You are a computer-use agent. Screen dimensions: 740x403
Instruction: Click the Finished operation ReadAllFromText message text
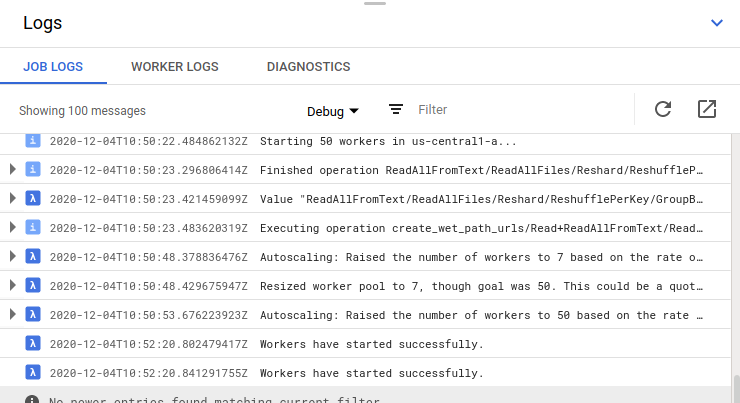(481, 170)
